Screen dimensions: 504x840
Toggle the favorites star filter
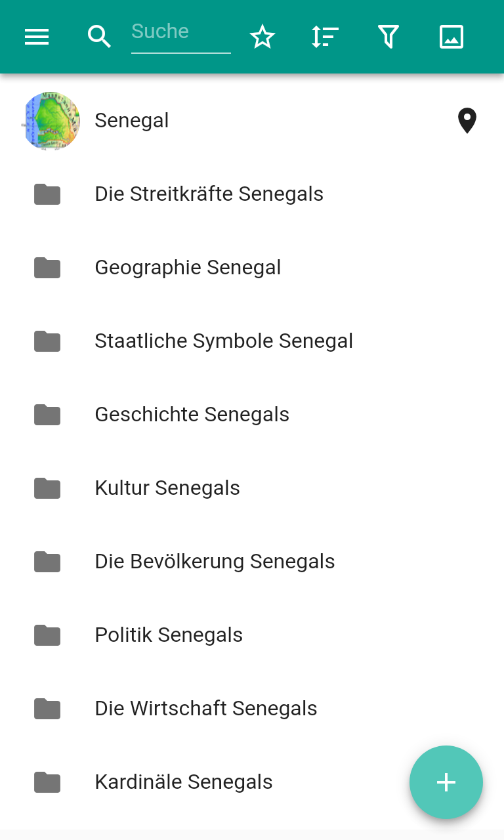point(262,37)
